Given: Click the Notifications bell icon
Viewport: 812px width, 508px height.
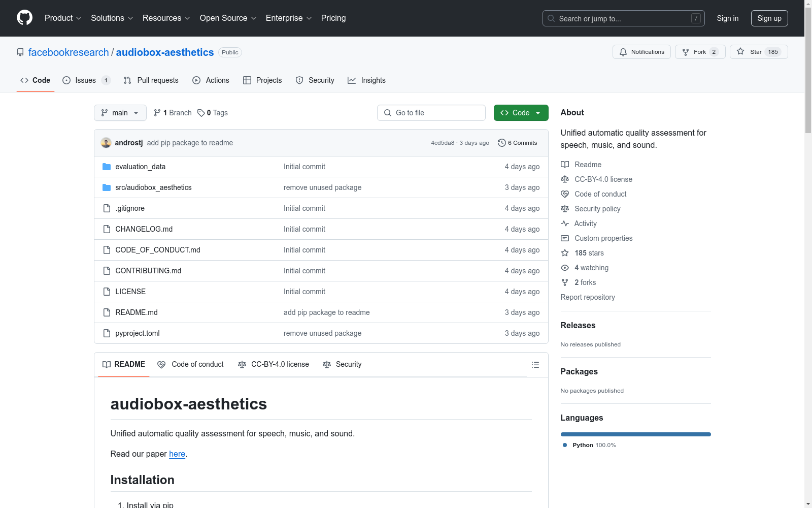Looking at the screenshot, I should pyautogui.click(x=623, y=52).
